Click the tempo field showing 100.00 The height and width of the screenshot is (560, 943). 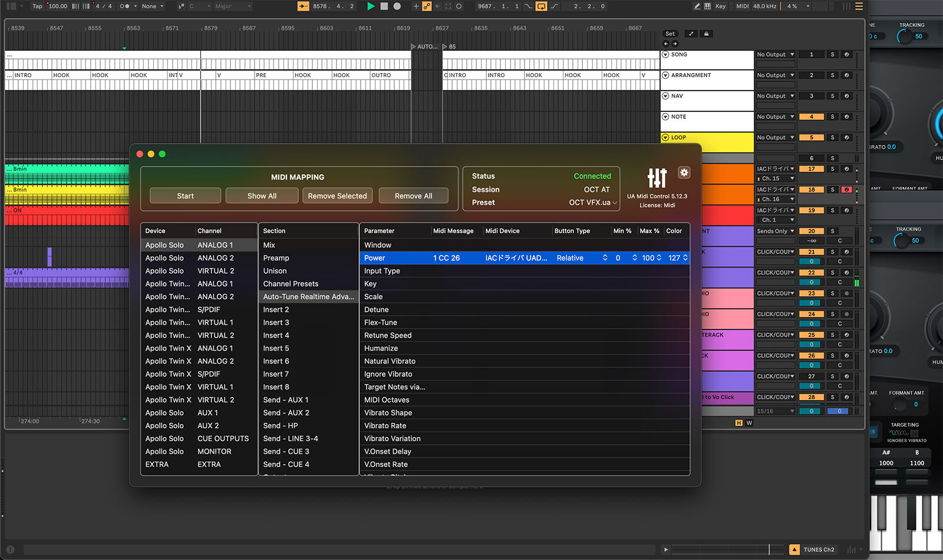pyautogui.click(x=59, y=6)
